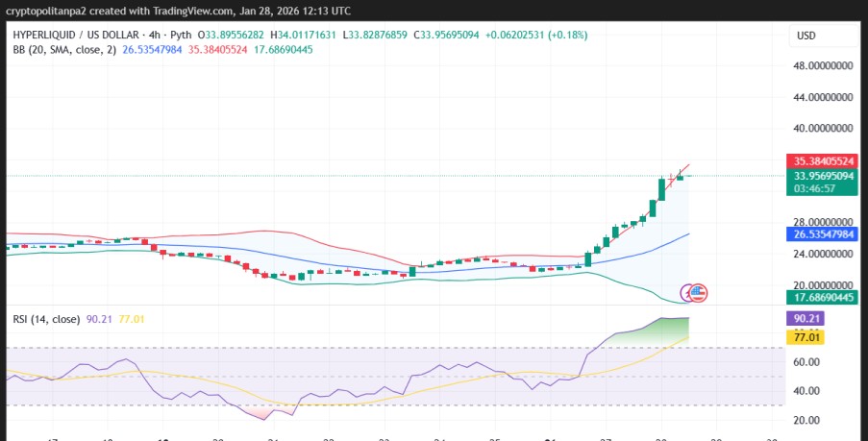868x441 pixels.
Task: Click the 40.00000000 price scale label
Action: pos(823,128)
